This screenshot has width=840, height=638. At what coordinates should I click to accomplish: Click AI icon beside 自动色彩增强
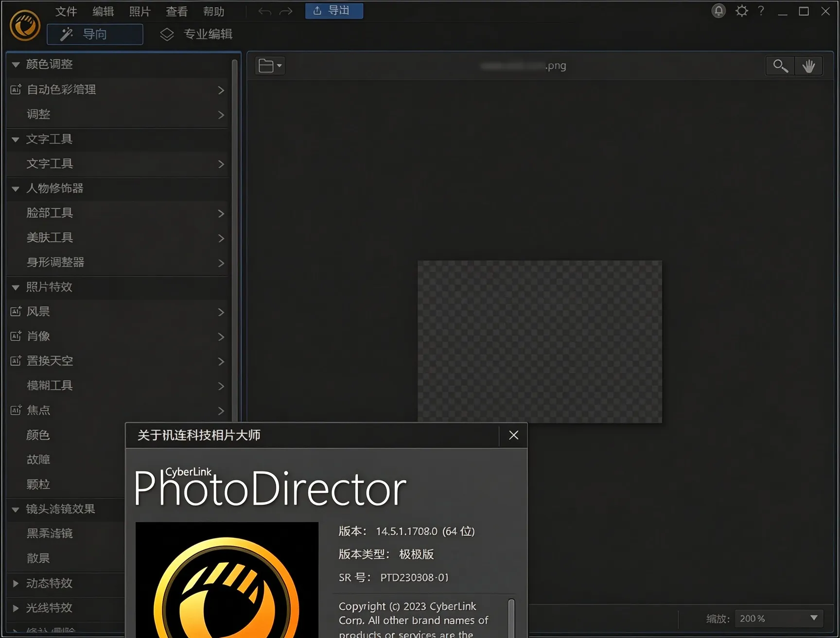click(x=16, y=89)
